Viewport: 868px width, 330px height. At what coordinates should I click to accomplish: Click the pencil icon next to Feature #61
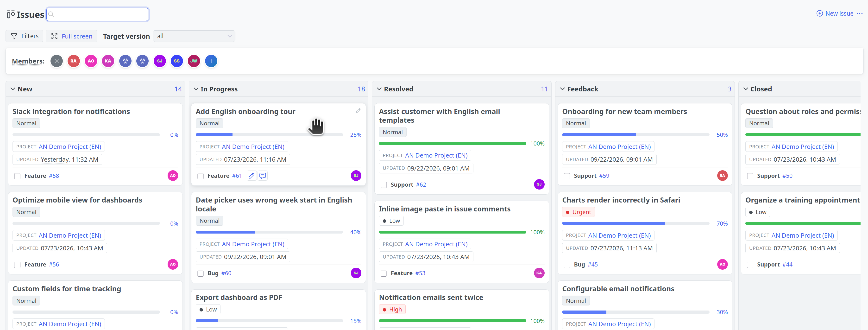[251, 176]
